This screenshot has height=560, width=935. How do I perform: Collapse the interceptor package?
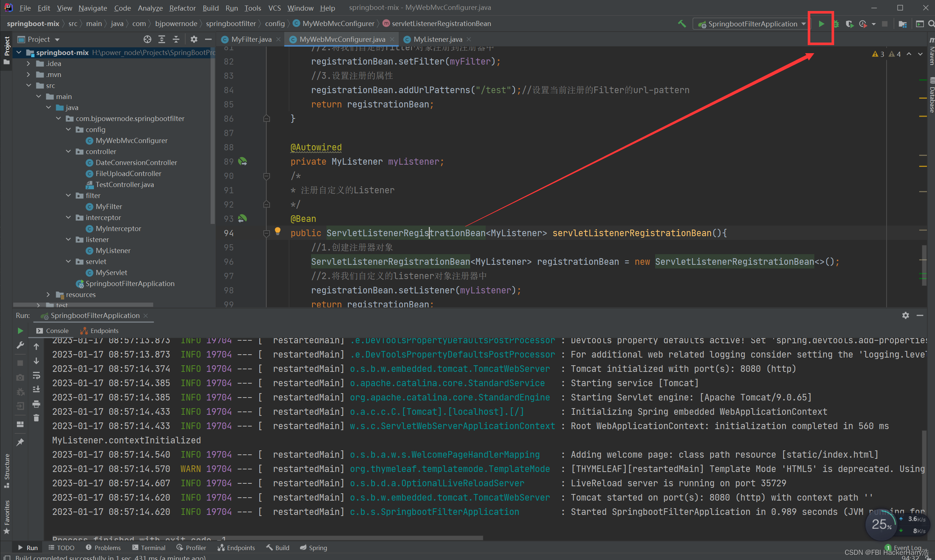click(68, 217)
